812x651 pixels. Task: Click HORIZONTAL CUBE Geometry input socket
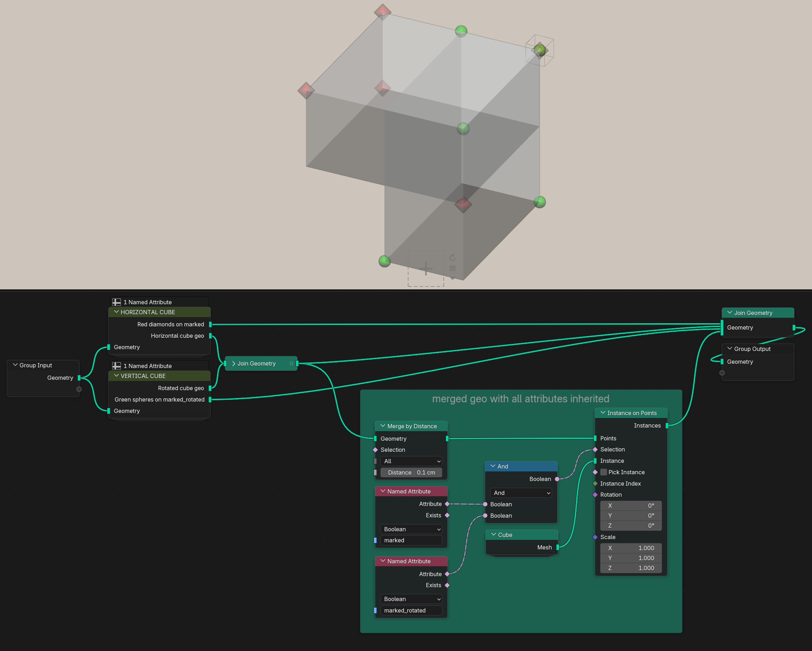pyautogui.click(x=109, y=347)
